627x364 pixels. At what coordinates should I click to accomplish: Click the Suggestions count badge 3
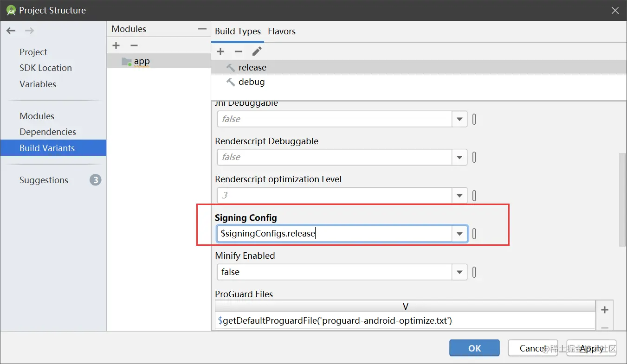(95, 180)
